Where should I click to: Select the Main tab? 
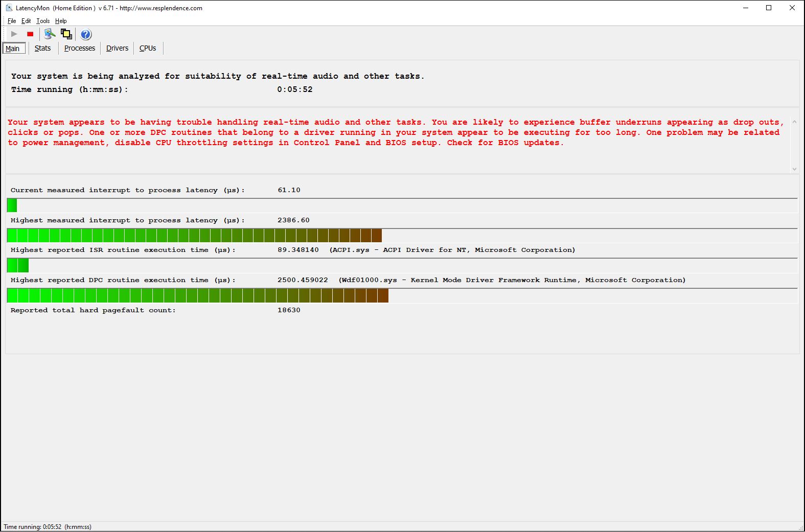tap(13, 49)
